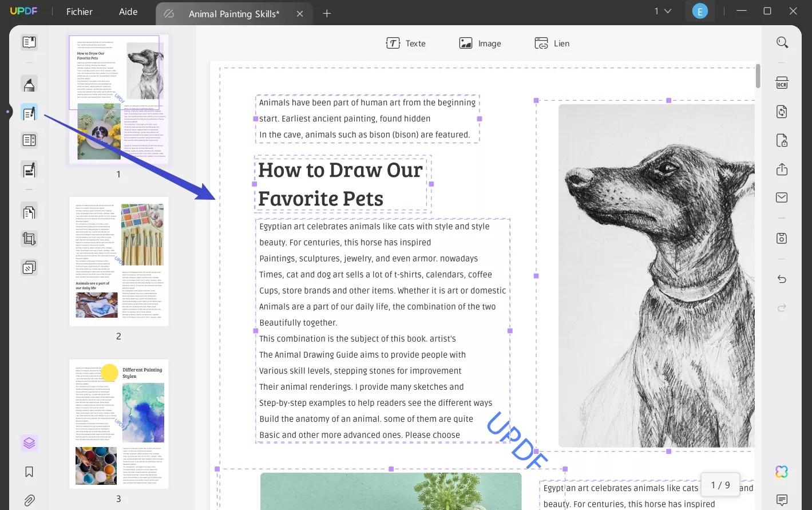Redo the last action
812x510 pixels.
[x=782, y=308]
